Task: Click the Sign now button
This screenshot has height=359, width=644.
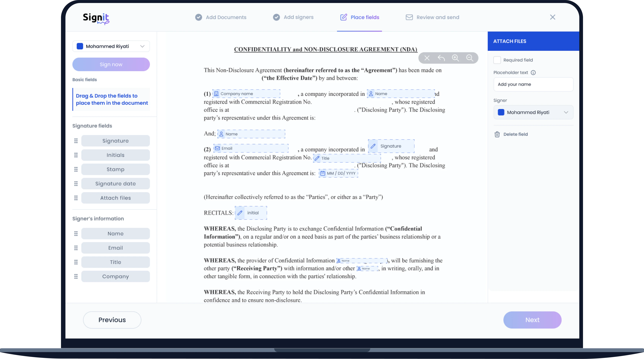Action: [111, 64]
